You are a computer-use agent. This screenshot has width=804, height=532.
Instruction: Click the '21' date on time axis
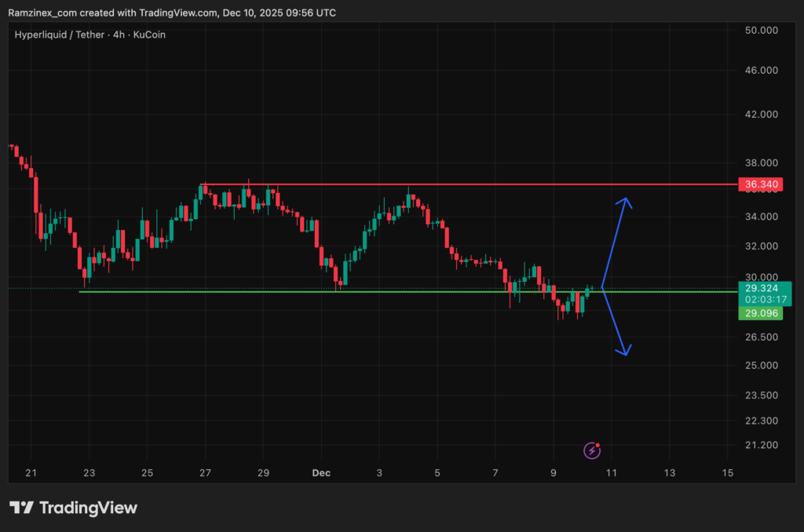click(x=31, y=472)
